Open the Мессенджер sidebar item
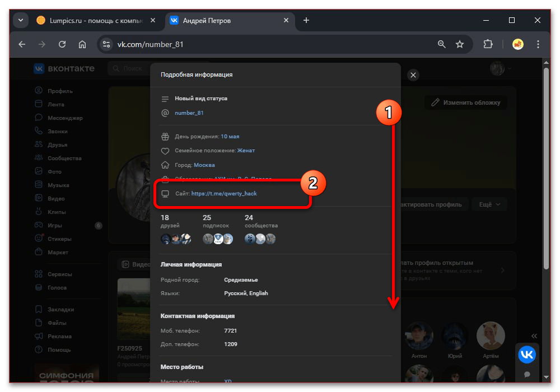560x392 pixels. (65, 118)
